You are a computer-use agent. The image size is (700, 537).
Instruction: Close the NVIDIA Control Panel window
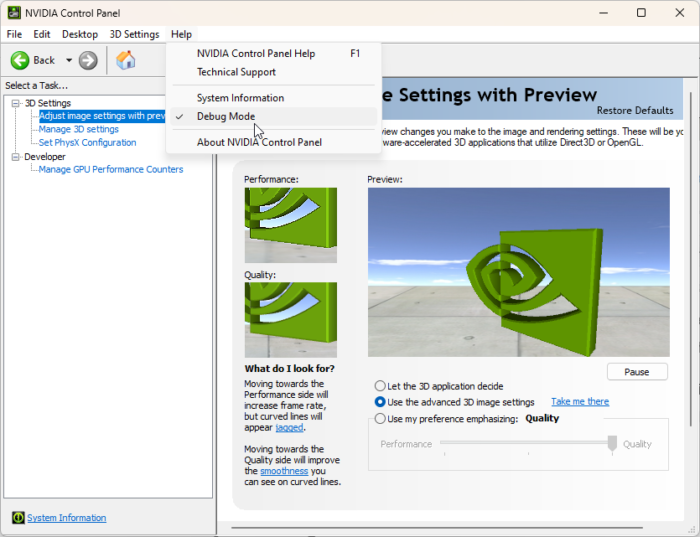(x=679, y=13)
